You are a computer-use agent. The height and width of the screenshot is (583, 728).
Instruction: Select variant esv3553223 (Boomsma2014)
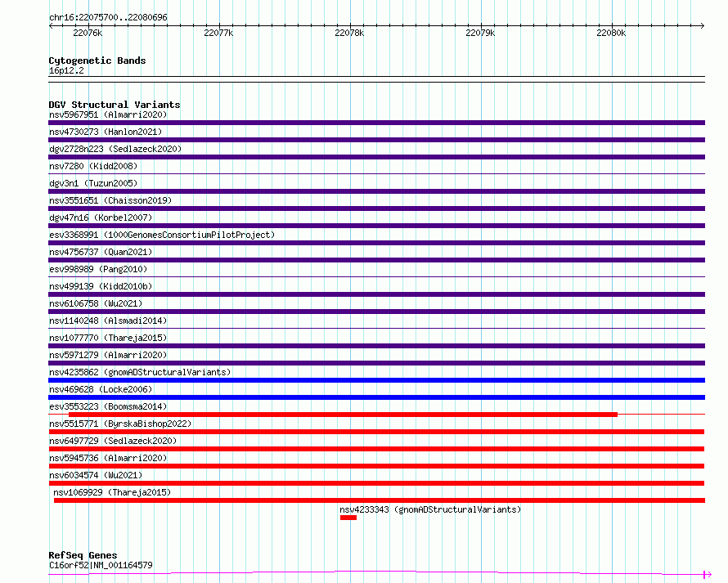108,406
